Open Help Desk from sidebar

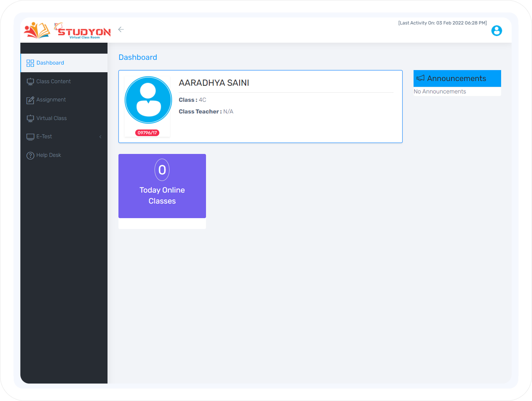[x=49, y=155]
